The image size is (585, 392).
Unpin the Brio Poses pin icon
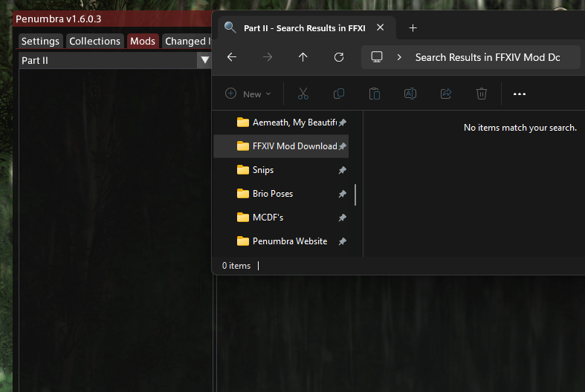pyautogui.click(x=342, y=194)
